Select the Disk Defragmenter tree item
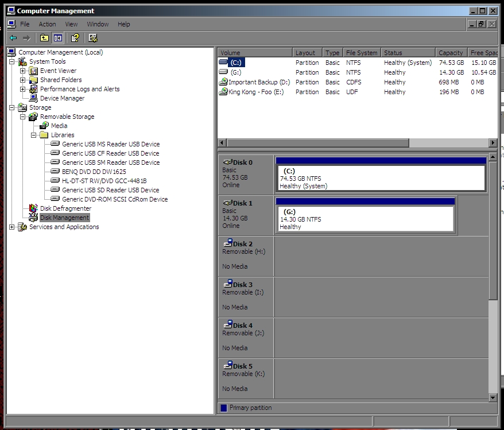Screen dimensions: 504x430 pos(65,208)
